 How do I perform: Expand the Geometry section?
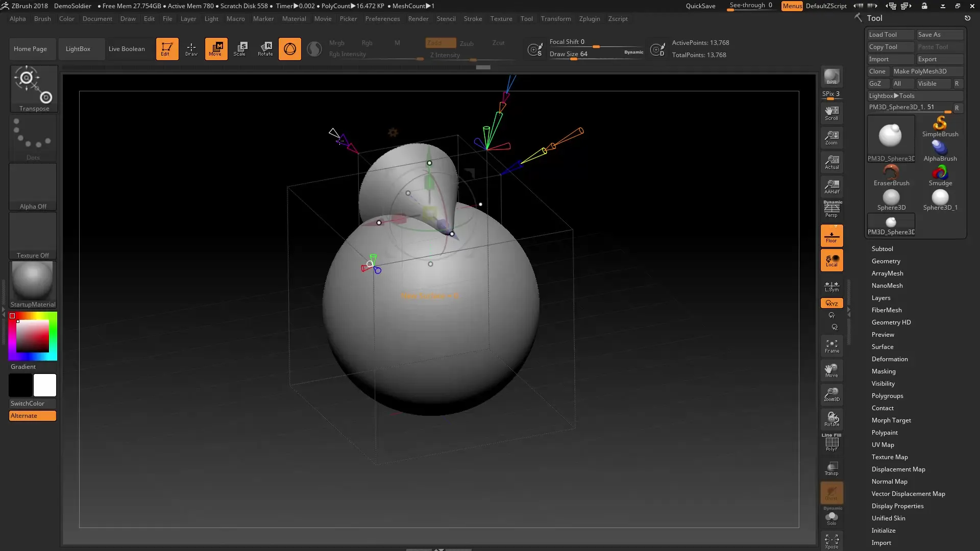[886, 261]
